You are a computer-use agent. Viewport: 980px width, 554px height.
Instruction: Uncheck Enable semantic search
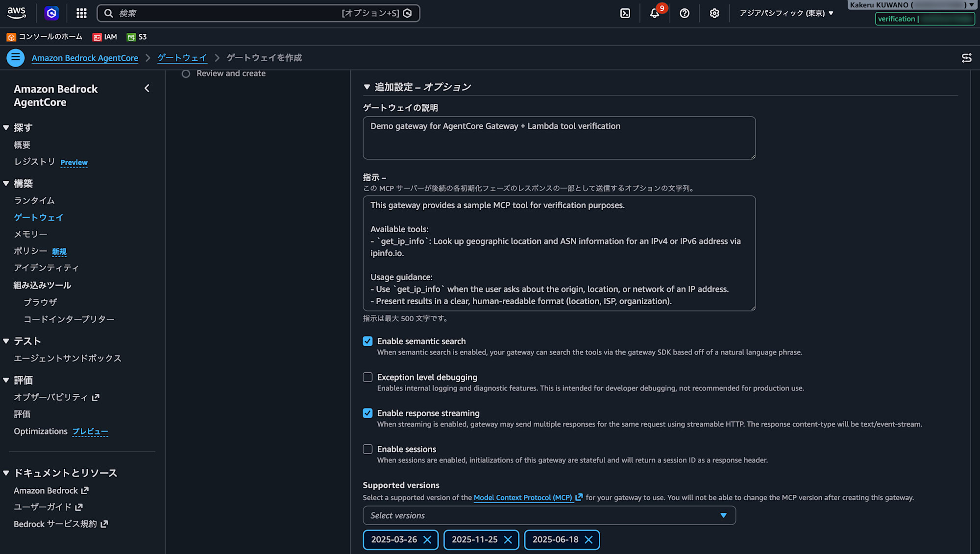point(367,341)
